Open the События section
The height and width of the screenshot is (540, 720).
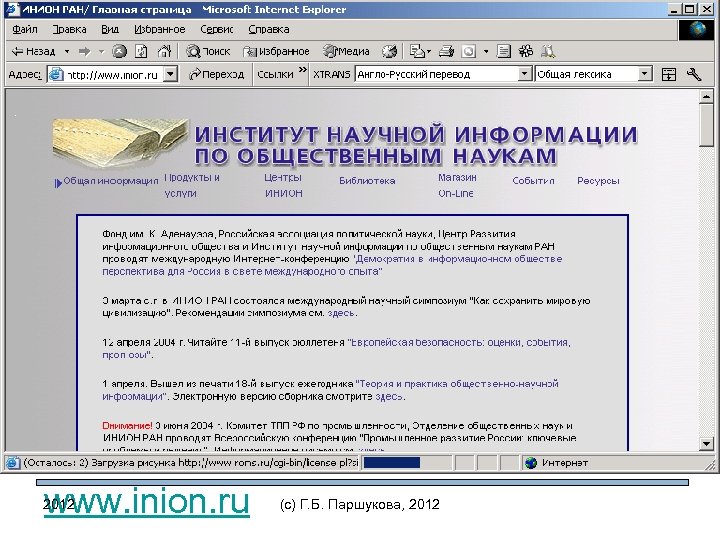pos(533,181)
